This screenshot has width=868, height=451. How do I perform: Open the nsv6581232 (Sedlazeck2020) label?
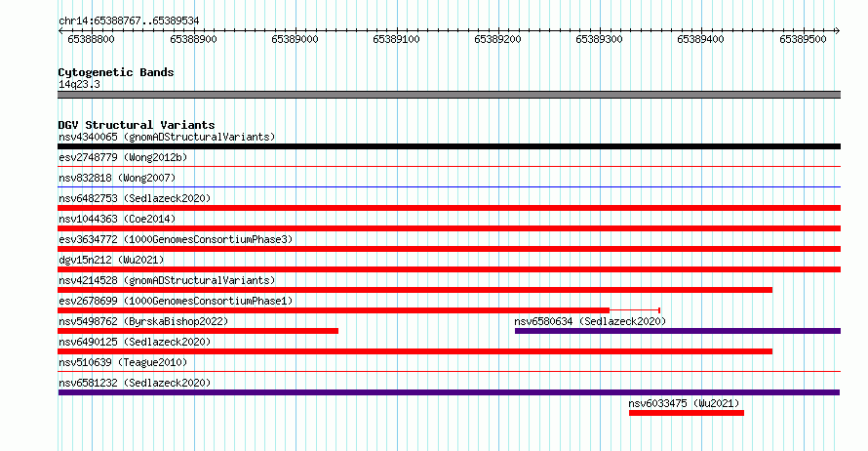135,383
